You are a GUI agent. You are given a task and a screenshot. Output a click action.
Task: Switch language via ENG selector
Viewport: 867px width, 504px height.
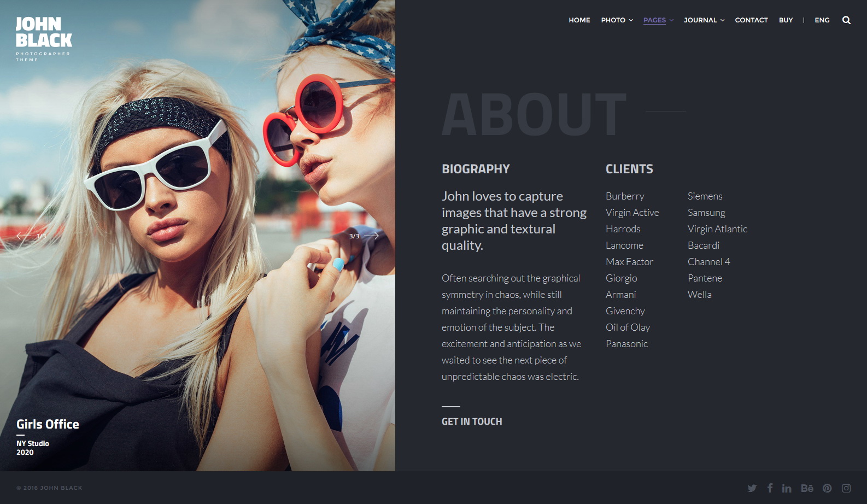tap(822, 20)
